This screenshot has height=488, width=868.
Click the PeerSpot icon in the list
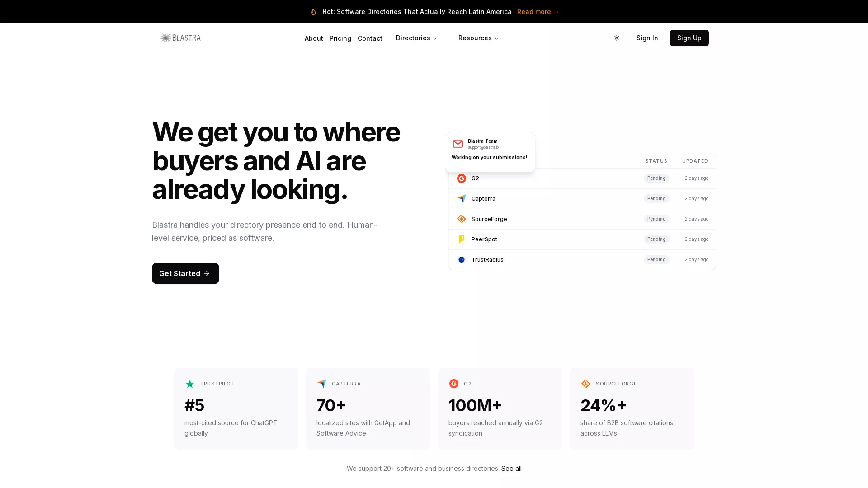(461, 239)
